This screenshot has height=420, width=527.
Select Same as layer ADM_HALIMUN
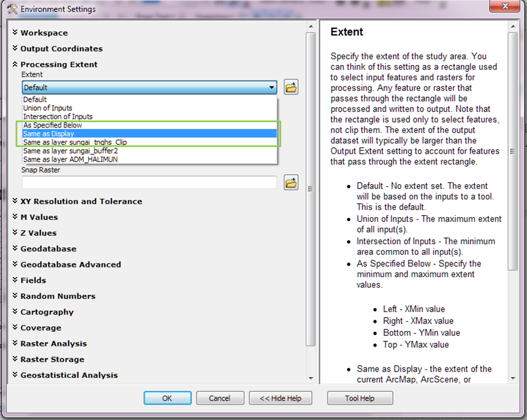click(70, 159)
